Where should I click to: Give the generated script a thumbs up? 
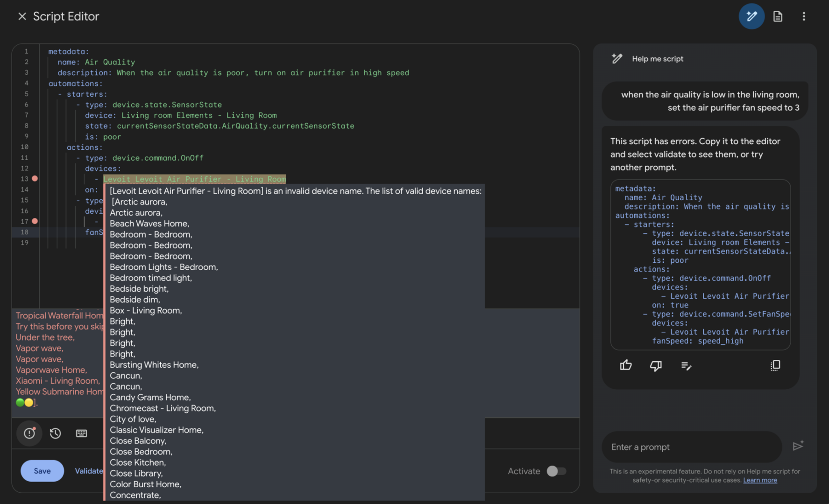pos(626,365)
